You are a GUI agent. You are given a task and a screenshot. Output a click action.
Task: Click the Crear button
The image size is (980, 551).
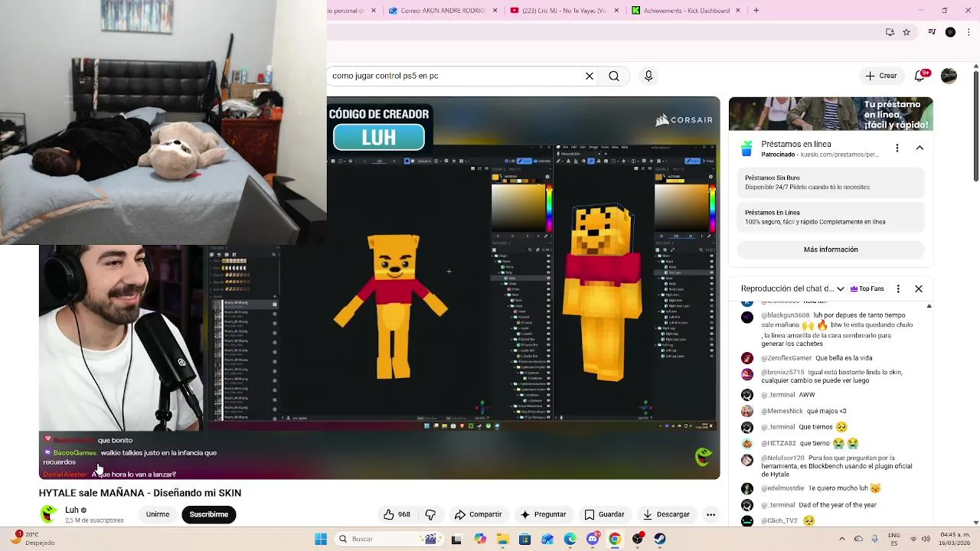click(880, 76)
